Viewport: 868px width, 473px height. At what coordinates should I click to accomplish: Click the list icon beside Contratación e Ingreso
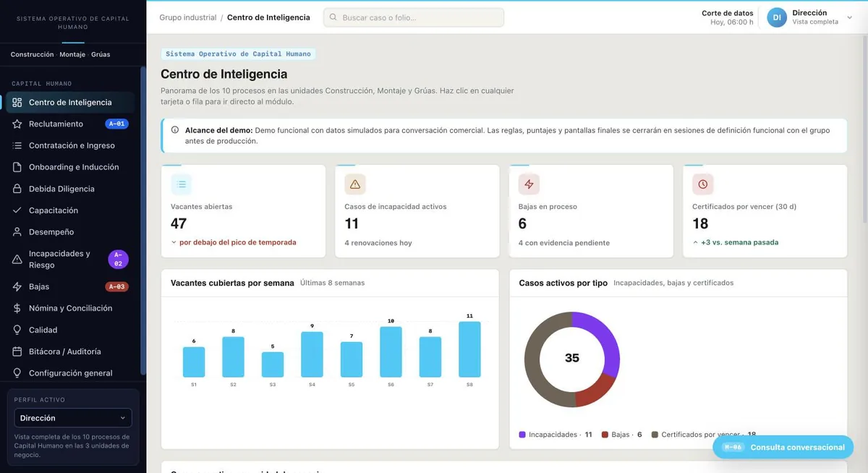pos(17,145)
